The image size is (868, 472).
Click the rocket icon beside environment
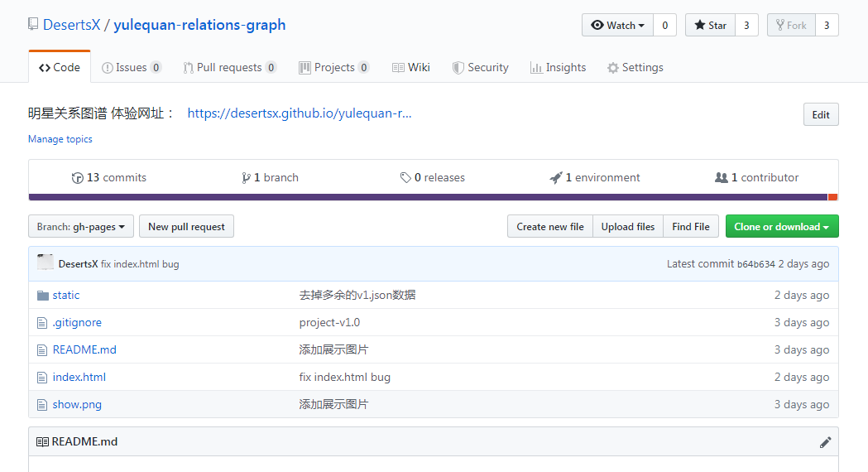click(556, 178)
